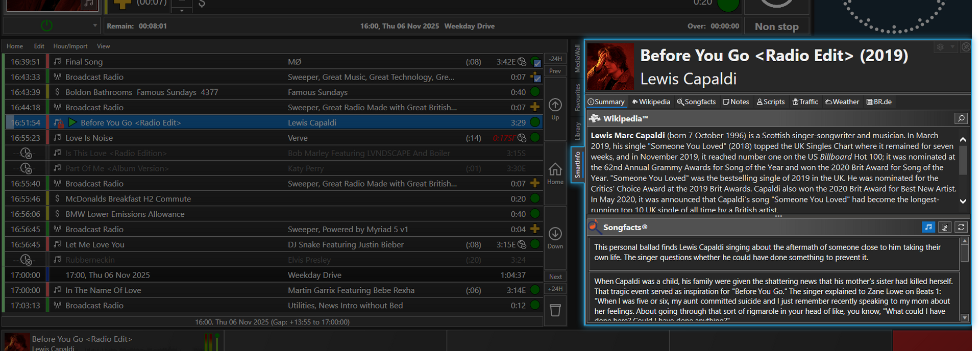Click green circle on Let Me Love You row
The height and width of the screenshot is (351, 980).
click(x=535, y=244)
